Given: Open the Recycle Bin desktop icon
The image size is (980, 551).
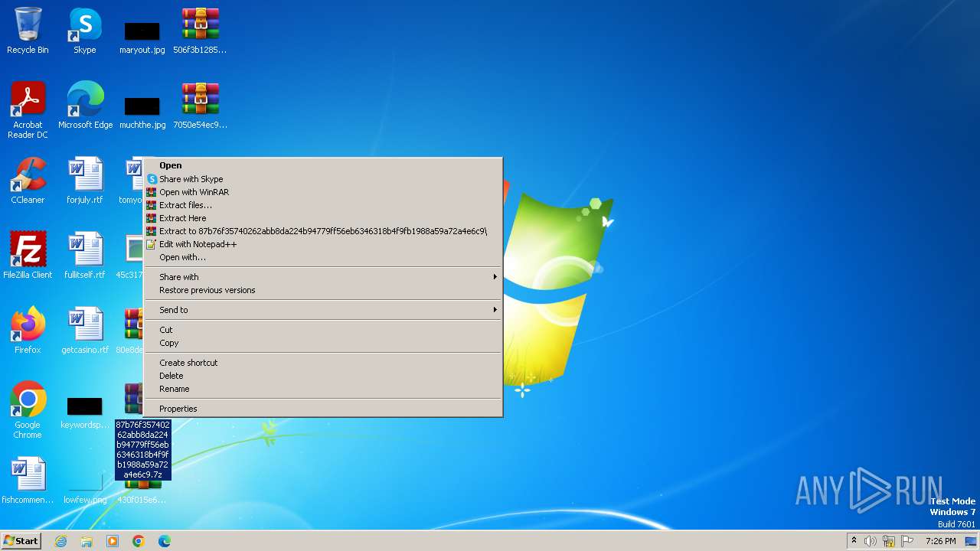Looking at the screenshot, I should pos(28,31).
